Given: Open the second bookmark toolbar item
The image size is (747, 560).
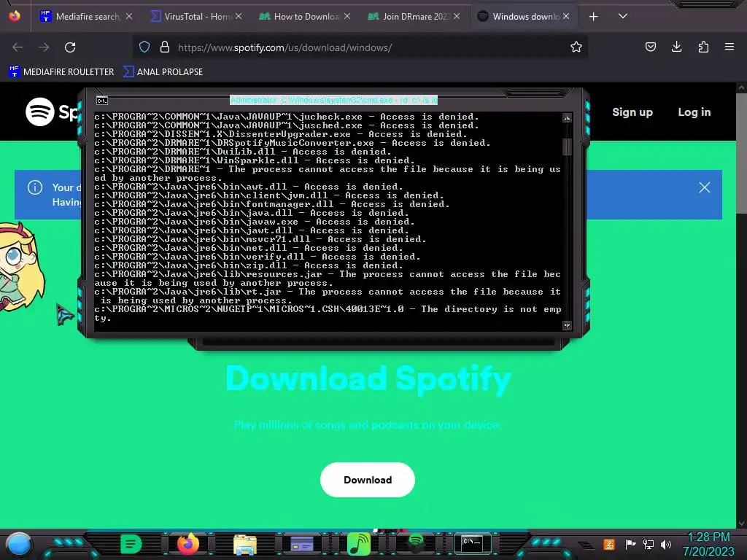Looking at the screenshot, I should [x=163, y=72].
